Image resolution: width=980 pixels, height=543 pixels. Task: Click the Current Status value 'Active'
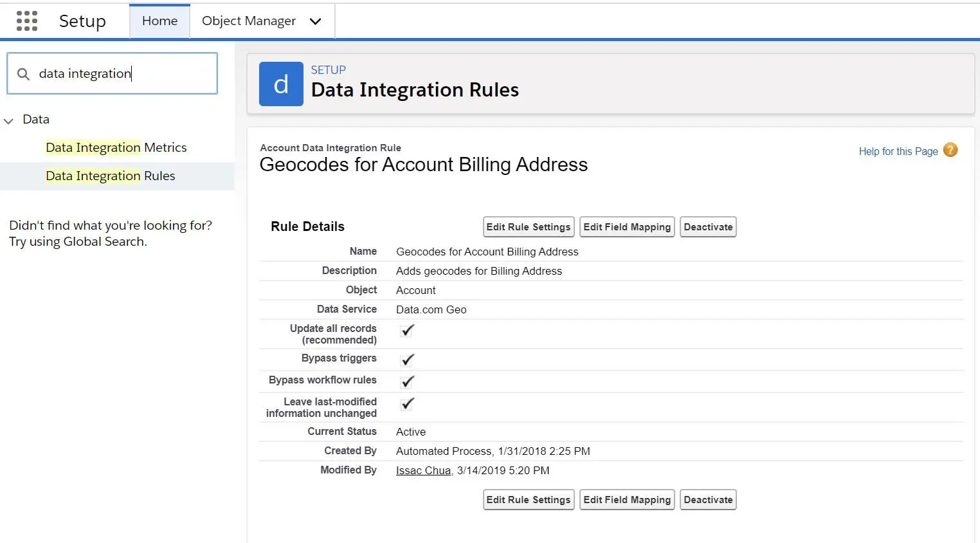[411, 432]
